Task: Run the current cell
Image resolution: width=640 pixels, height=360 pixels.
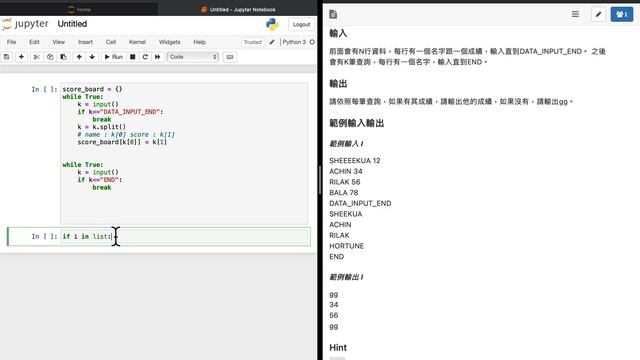Action: pyautogui.click(x=113, y=57)
